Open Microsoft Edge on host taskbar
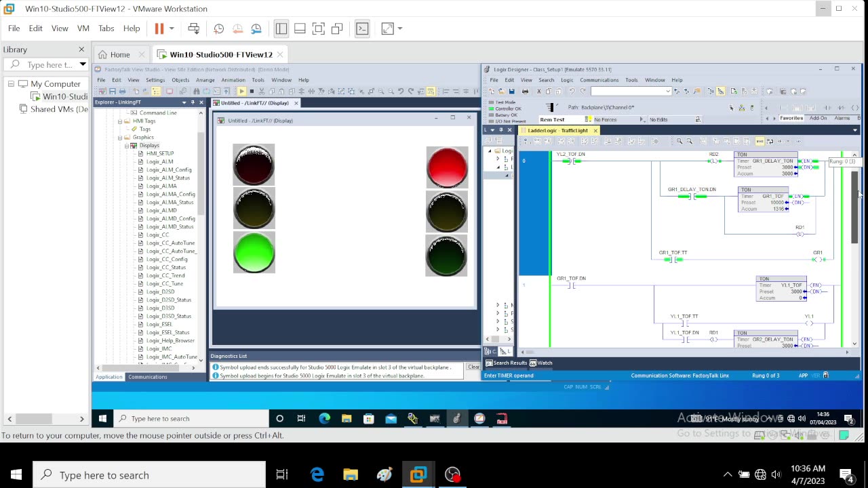868x488 pixels. pos(317,475)
